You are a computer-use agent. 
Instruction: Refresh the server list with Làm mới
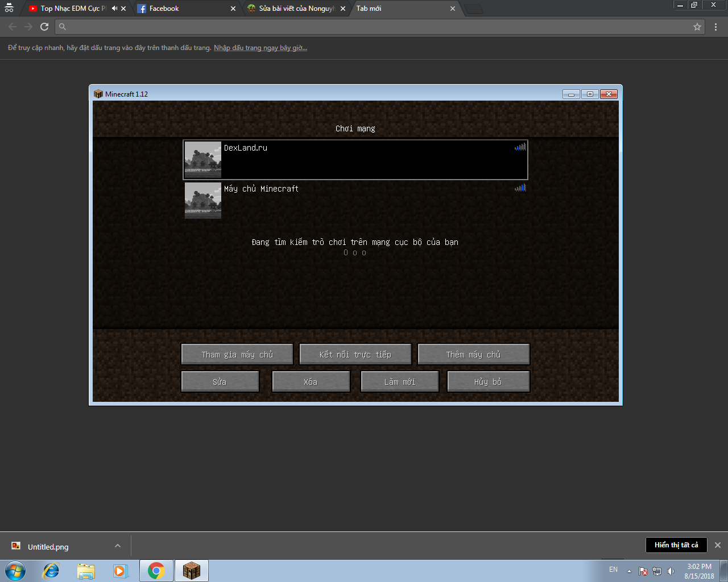tap(400, 381)
